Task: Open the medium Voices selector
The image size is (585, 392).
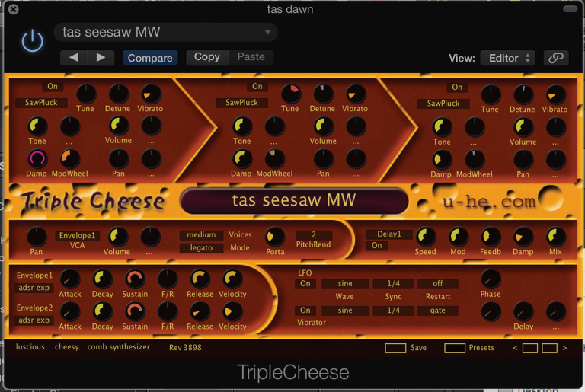Action: coord(201,235)
